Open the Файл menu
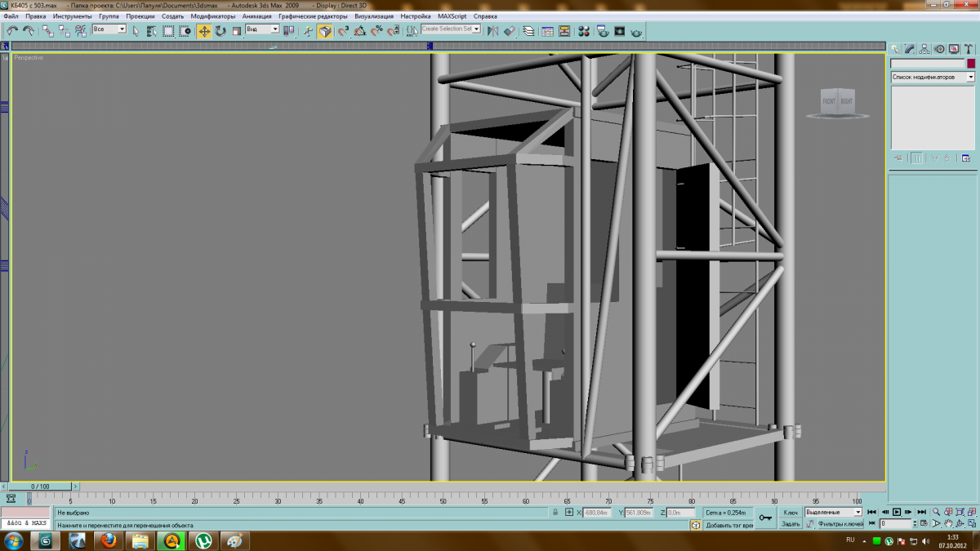 [x=11, y=16]
